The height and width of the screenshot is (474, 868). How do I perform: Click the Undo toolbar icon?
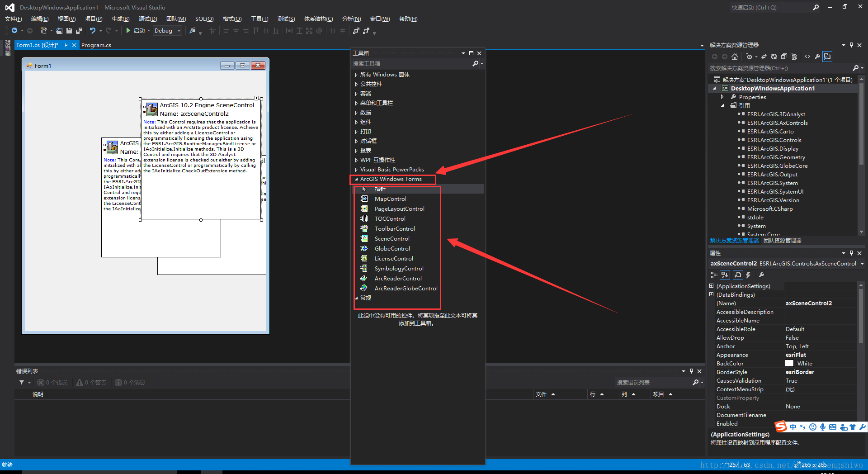point(93,31)
